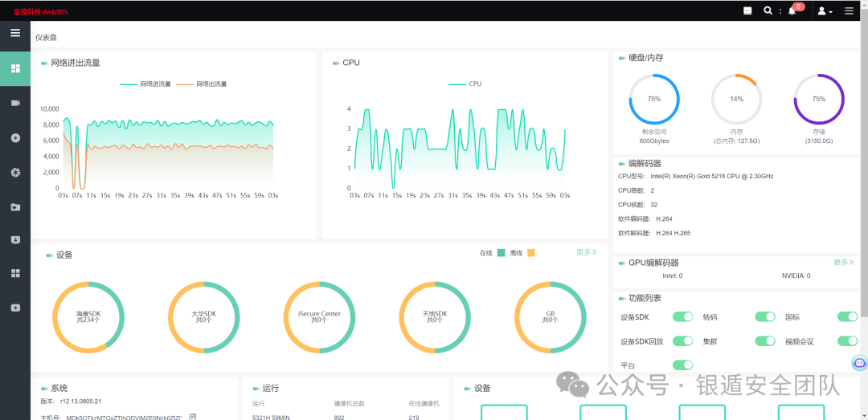Open the user account dropdown
The height and width of the screenshot is (420, 868).
[x=825, y=11]
